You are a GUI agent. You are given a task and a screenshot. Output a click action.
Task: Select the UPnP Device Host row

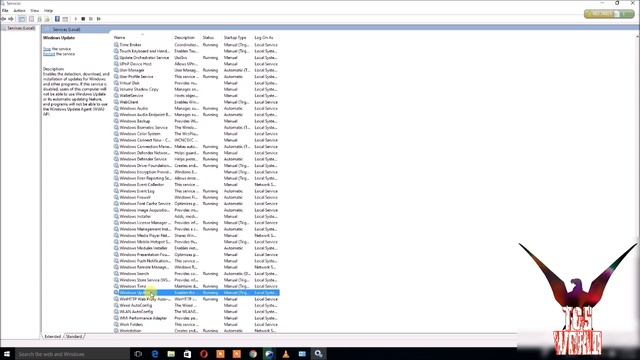[x=196, y=64]
